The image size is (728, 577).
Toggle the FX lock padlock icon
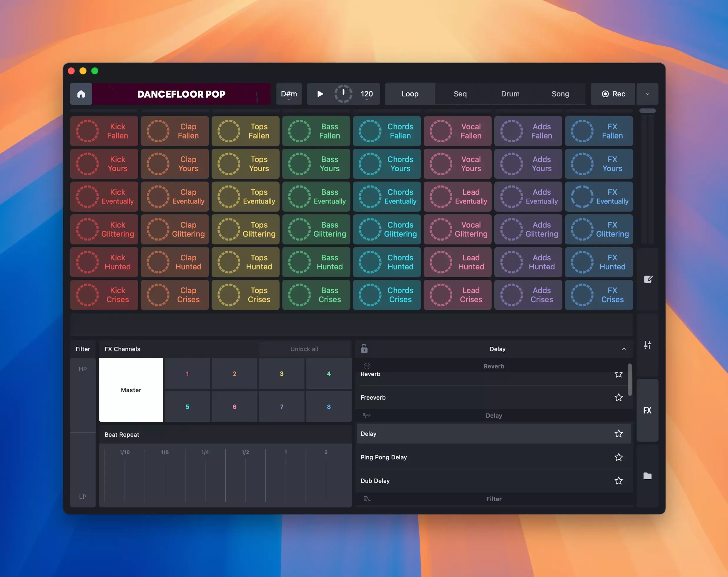click(364, 348)
